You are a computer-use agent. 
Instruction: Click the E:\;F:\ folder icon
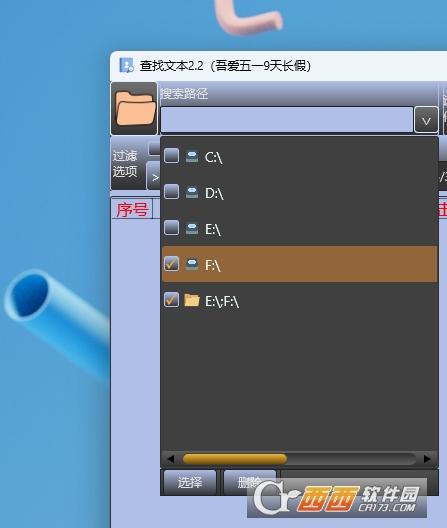[192, 300]
